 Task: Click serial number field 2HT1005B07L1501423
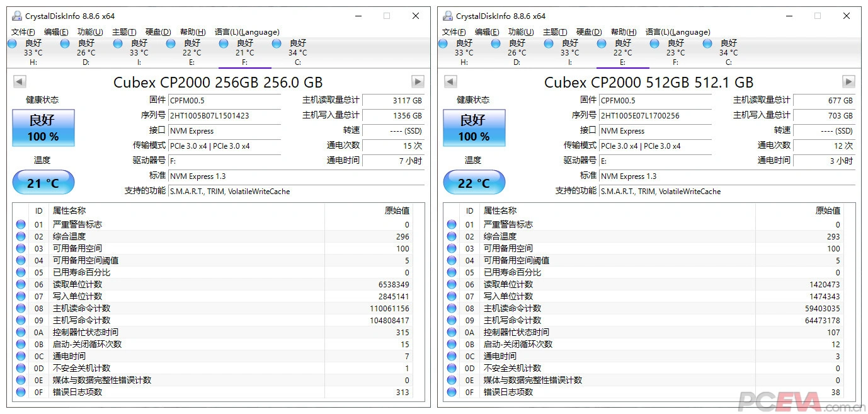pyautogui.click(x=225, y=116)
